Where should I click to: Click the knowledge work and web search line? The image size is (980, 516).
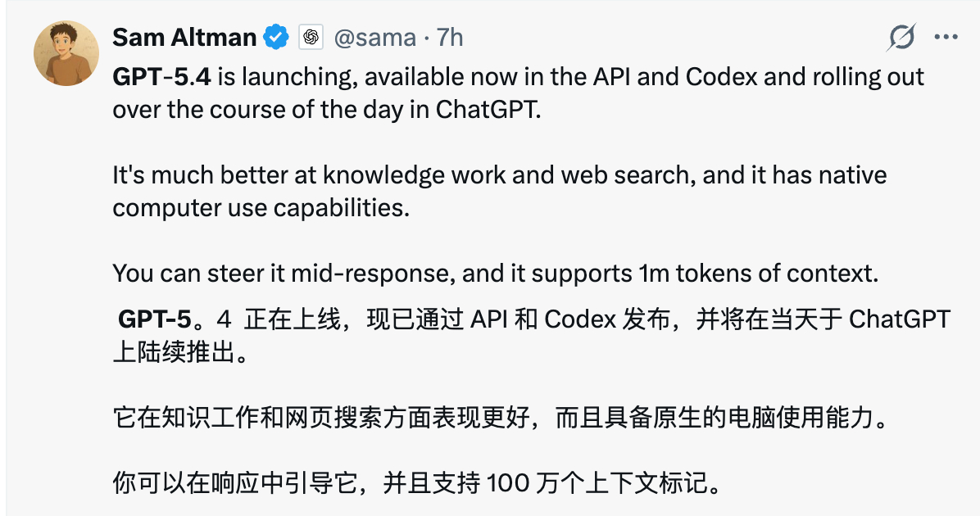(x=499, y=175)
